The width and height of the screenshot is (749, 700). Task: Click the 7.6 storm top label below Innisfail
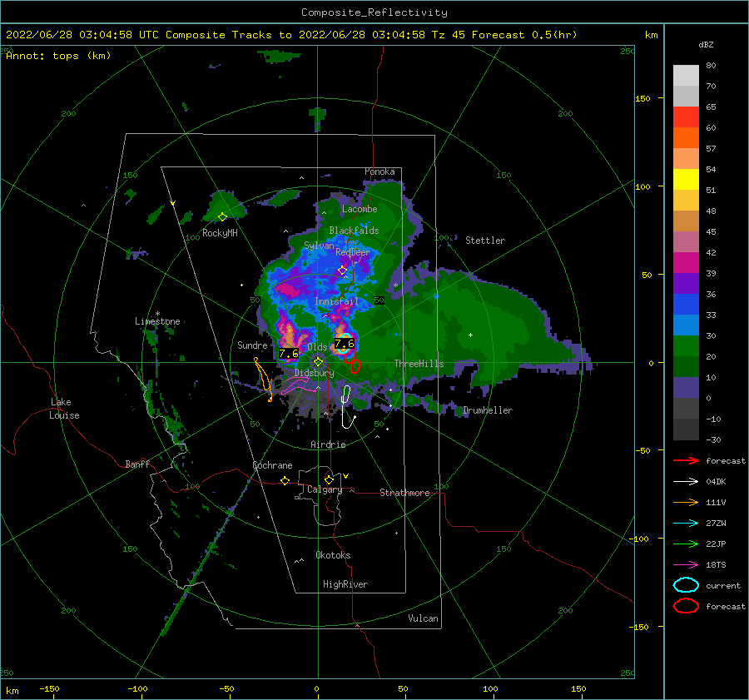345,343
